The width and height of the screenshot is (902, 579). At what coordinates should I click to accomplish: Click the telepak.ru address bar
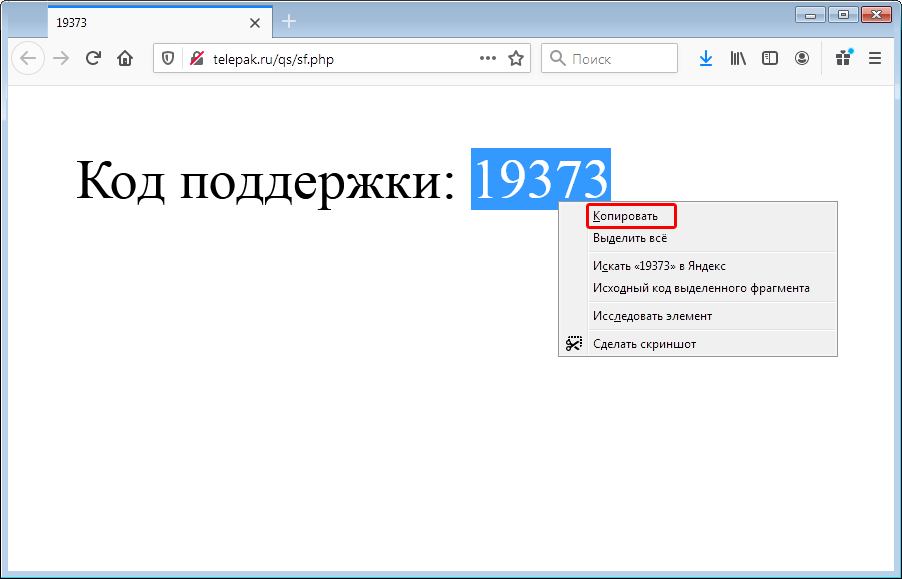342,59
